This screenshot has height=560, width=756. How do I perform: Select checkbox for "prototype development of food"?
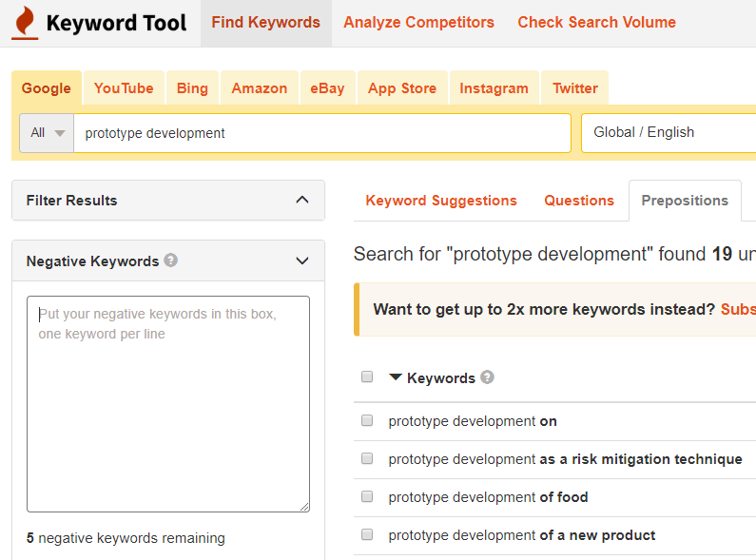click(x=367, y=496)
